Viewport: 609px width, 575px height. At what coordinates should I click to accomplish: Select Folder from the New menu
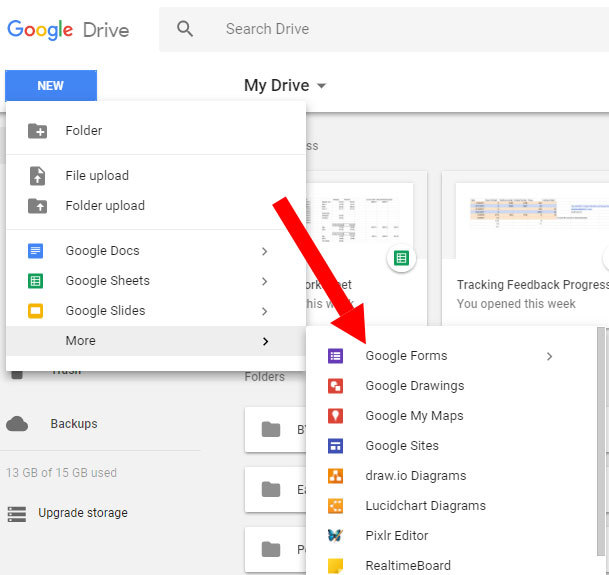pyautogui.click(x=156, y=131)
